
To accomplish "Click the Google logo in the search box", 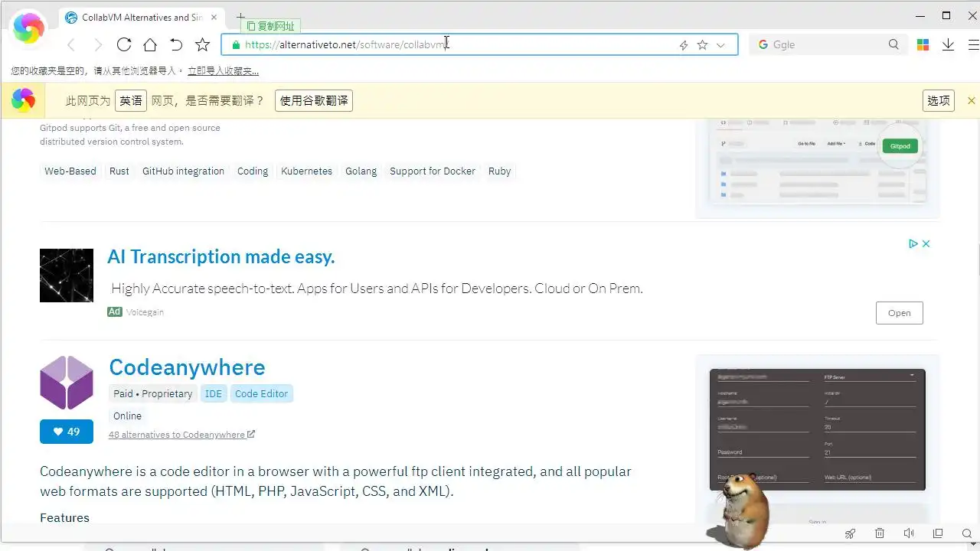I will (763, 44).
